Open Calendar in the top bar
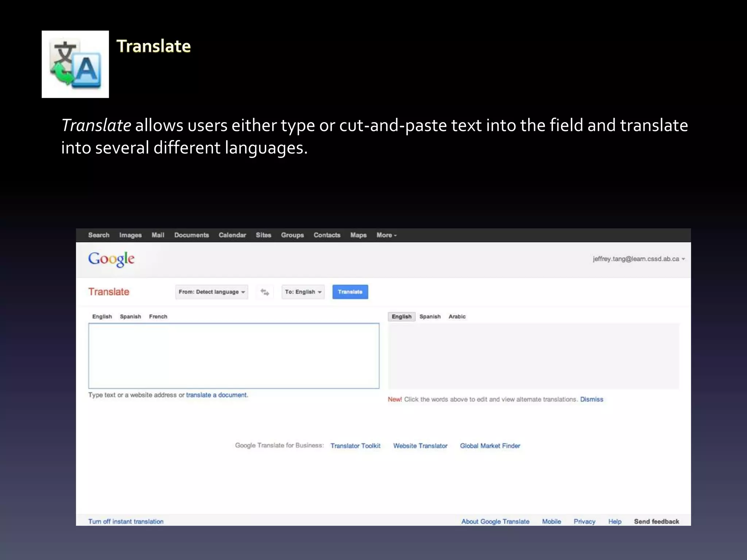This screenshot has width=747, height=560. 232,235
